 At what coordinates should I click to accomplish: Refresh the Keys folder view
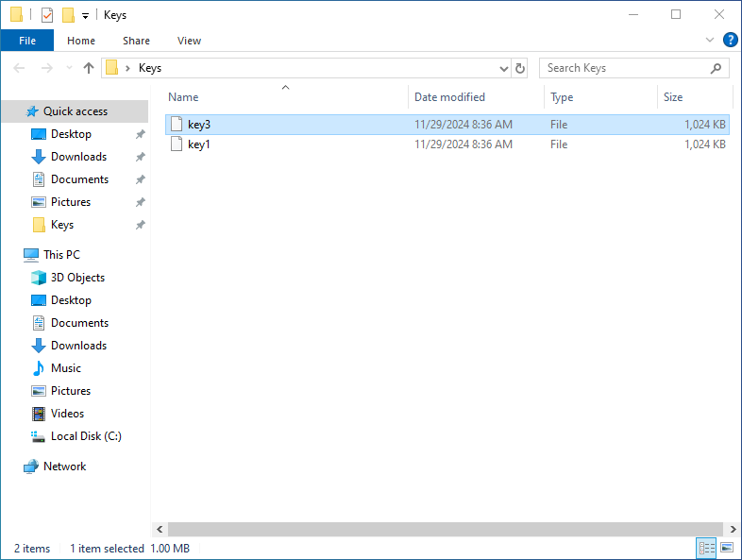[519, 69]
